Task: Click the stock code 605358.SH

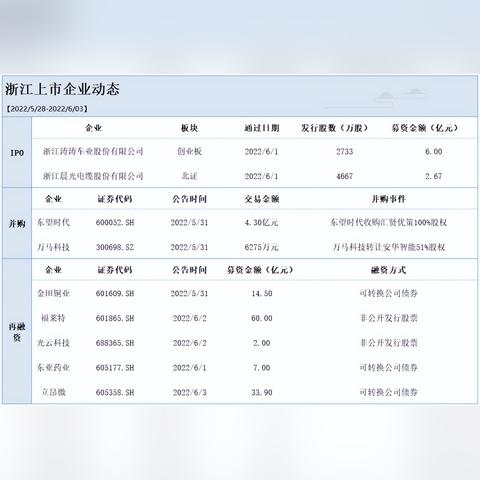Action: pyautogui.click(x=115, y=392)
